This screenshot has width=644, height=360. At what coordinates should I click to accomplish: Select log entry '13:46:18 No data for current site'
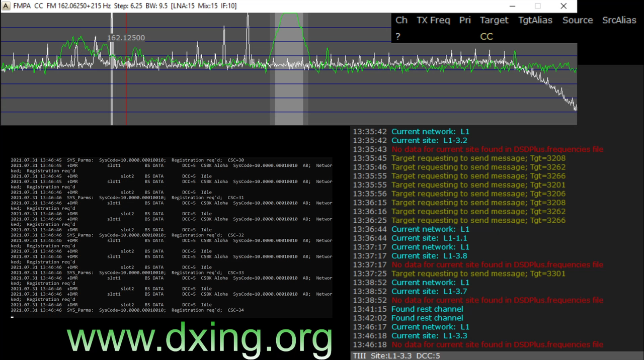[x=478, y=344]
